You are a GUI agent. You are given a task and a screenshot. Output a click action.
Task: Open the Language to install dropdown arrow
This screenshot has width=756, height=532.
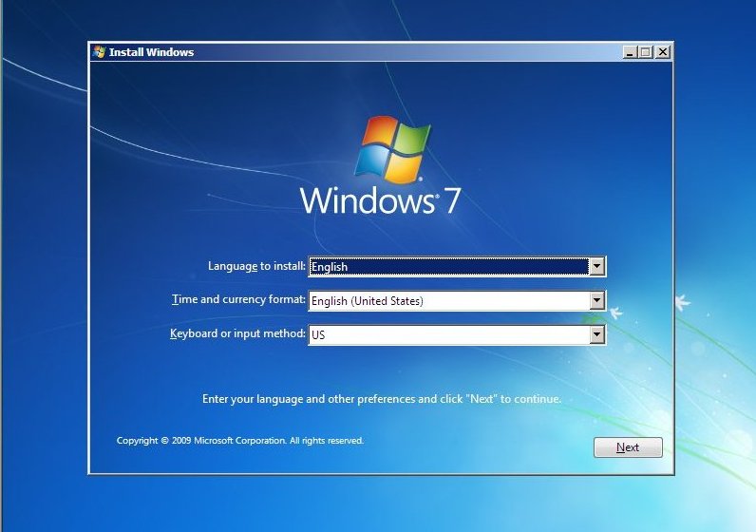(x=596, y=267)
